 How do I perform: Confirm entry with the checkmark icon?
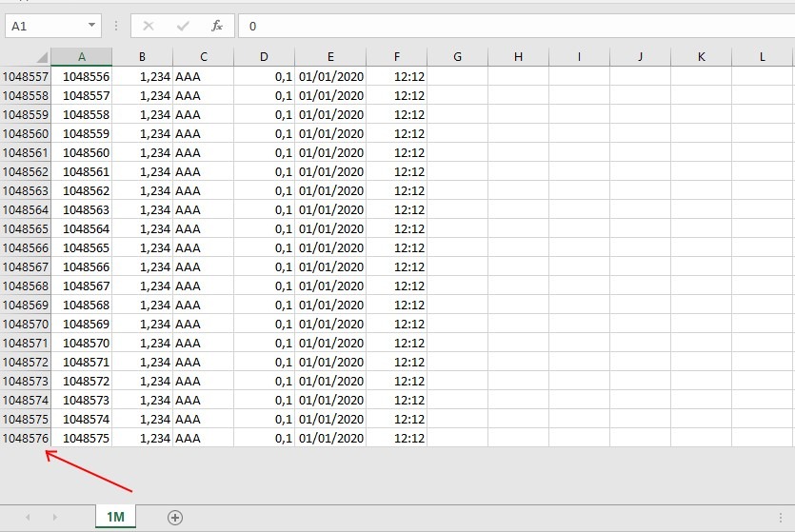pyautogui.click(x=183, y=26)
